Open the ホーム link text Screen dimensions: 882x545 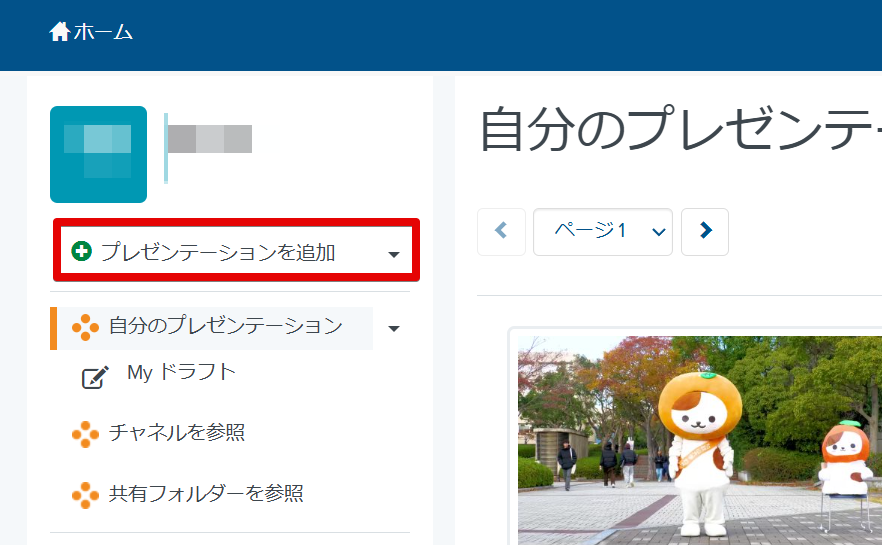click(x=103, y=32)
